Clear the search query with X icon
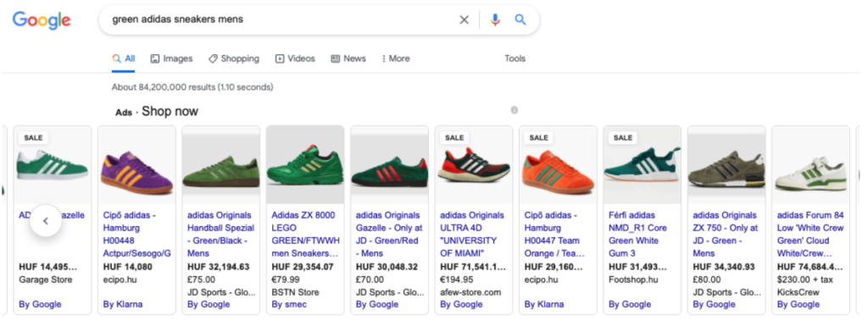 (x=464, y=20)
